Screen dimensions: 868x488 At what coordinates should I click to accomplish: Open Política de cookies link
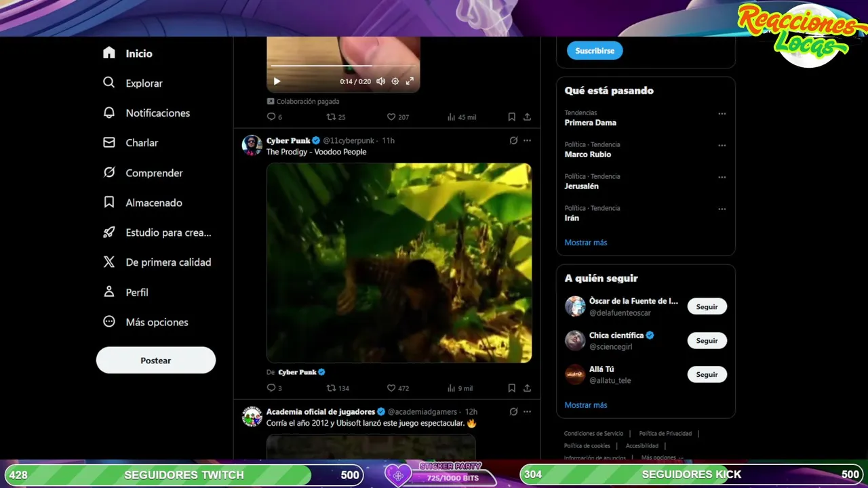coord(587,445)
